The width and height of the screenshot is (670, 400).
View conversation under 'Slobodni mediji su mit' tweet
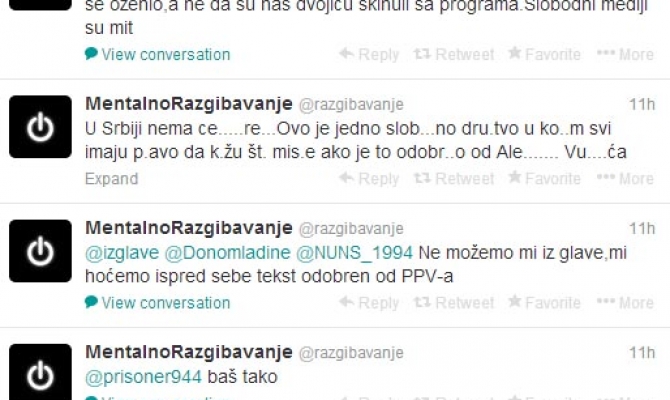158,54
